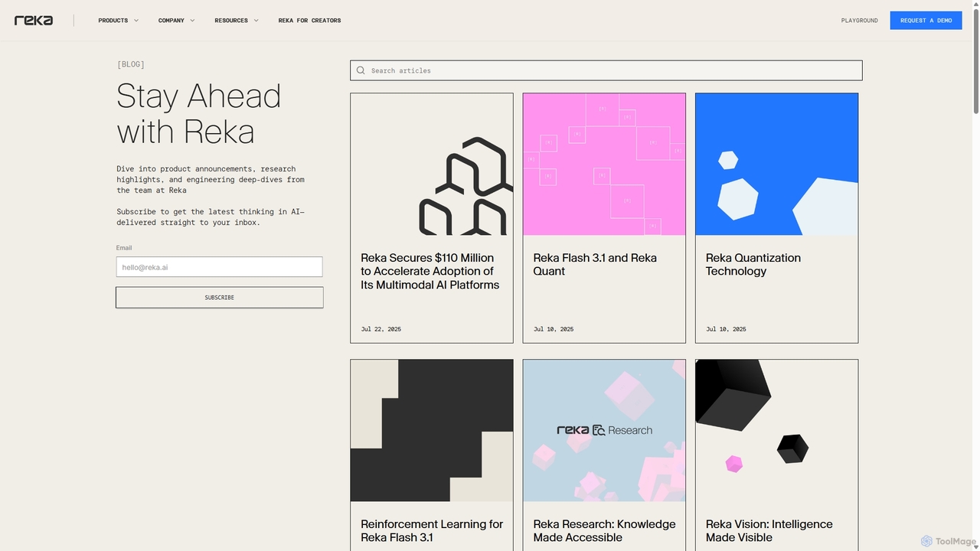Click the date under Reka Flash 3.1 and Reka Quant

(x=554, y=329)
